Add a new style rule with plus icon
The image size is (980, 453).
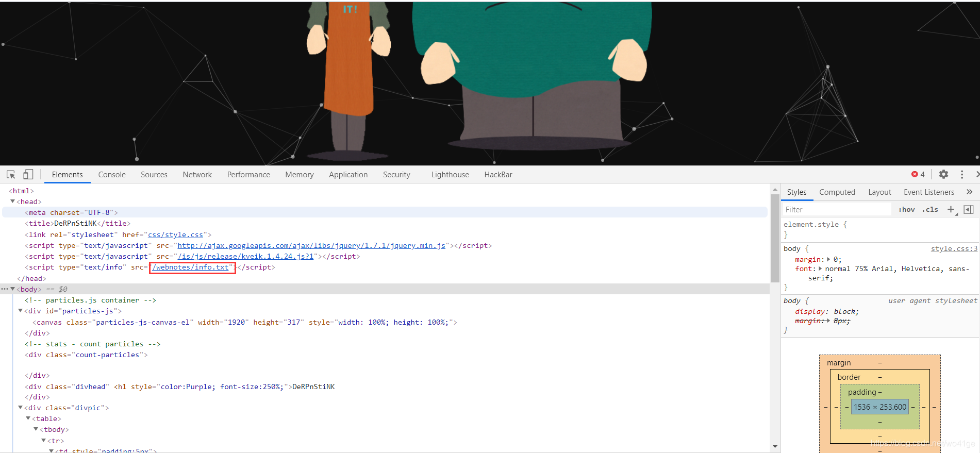[951, 209]
